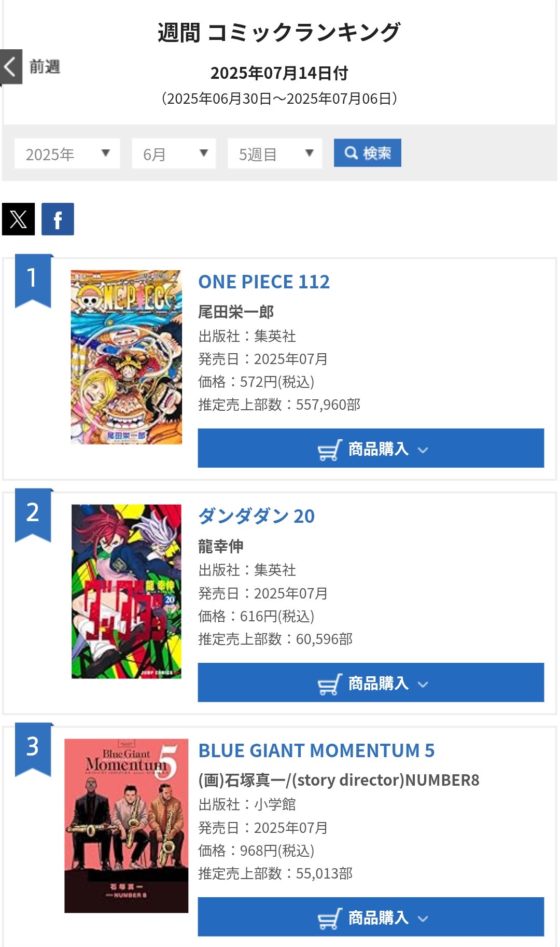This screenshot has width=560, height=947.
Task: View ONE PIECE 112 cover image
Action: pyautogui.click(x=127, y=357)
